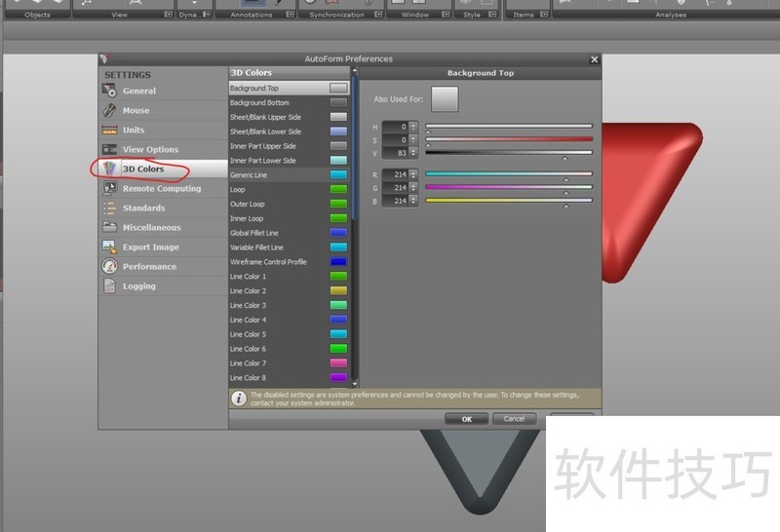This screenshot has width=780, height=532.
Task: Select the Line Color 3 entry
Action: click(x=289, y=305)
